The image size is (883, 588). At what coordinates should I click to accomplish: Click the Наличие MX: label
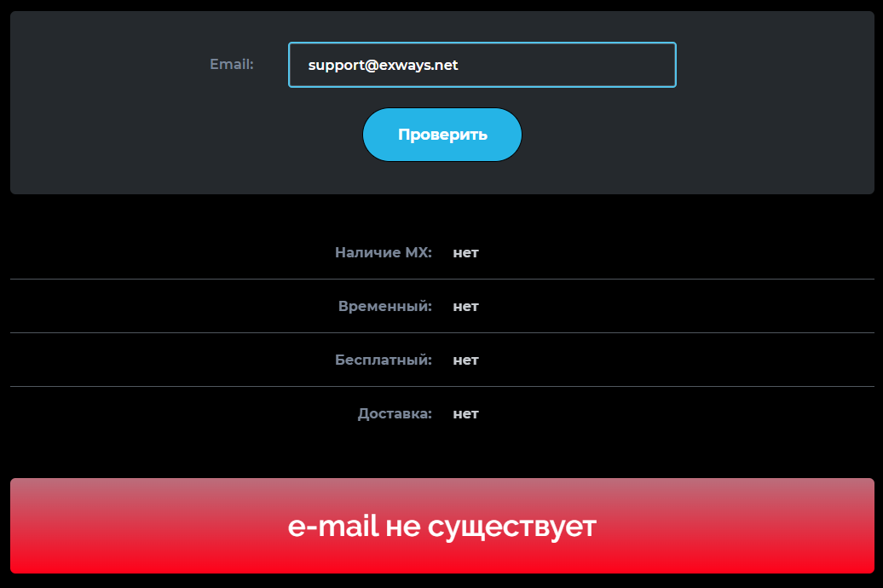coord(383,252)
